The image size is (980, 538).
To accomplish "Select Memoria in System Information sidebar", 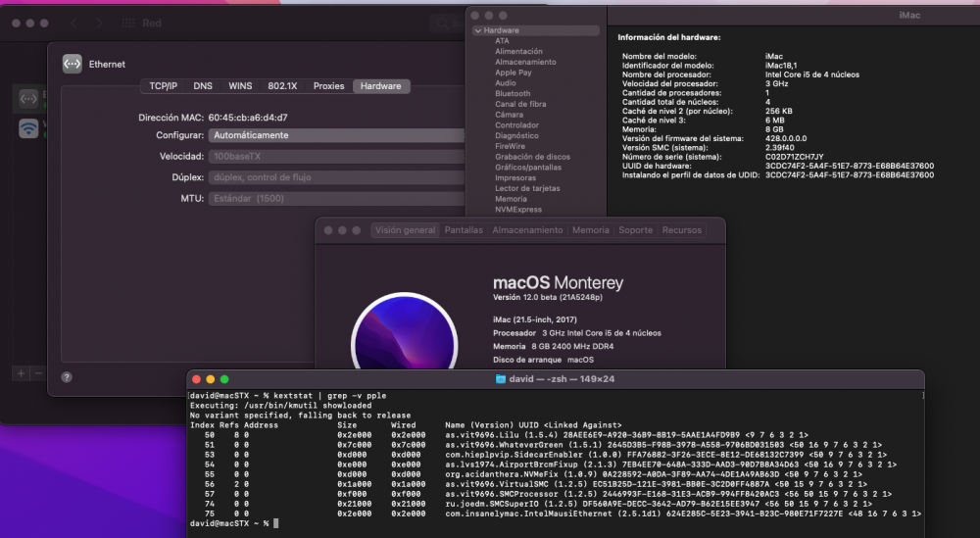I will tap(511, 199).
